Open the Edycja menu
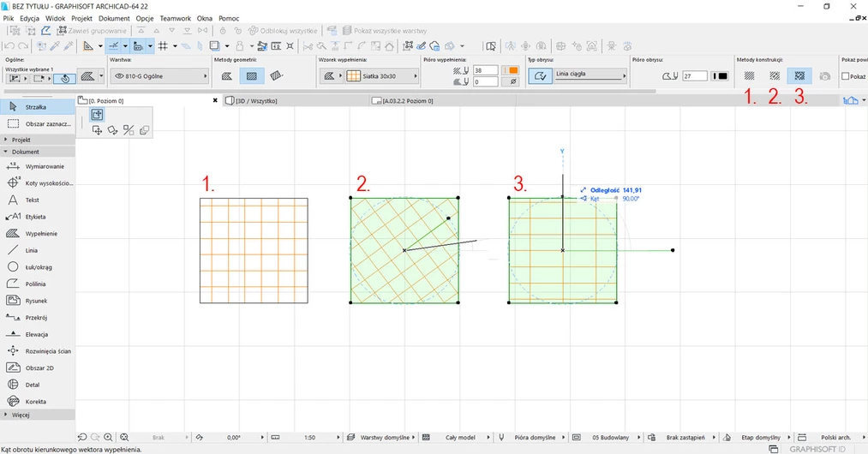Image resolution: width=868 pixels, height=454 pixels. pyautogui.click(x=29, y=18)
